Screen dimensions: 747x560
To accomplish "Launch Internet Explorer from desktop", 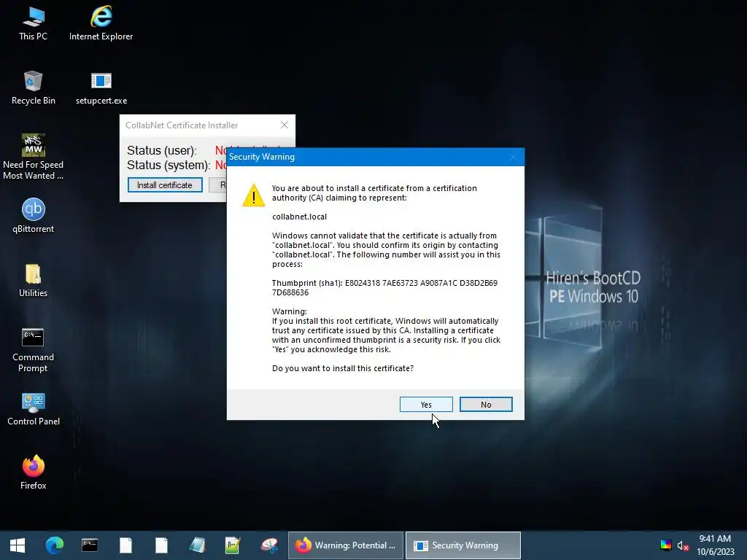I will [101, 24].
